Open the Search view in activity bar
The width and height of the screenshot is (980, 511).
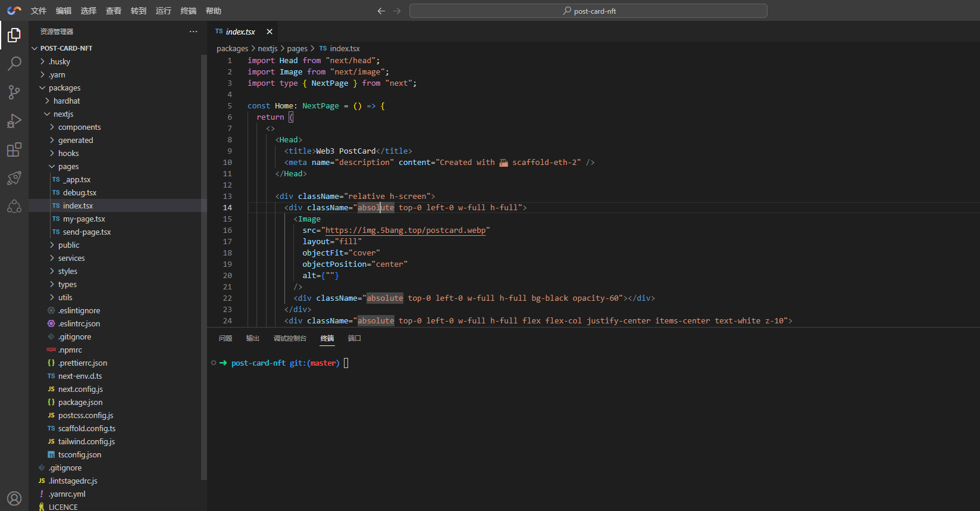click(x=14, y=63)
